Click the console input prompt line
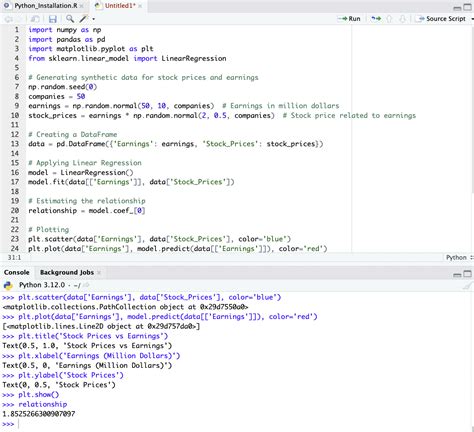 237,424
